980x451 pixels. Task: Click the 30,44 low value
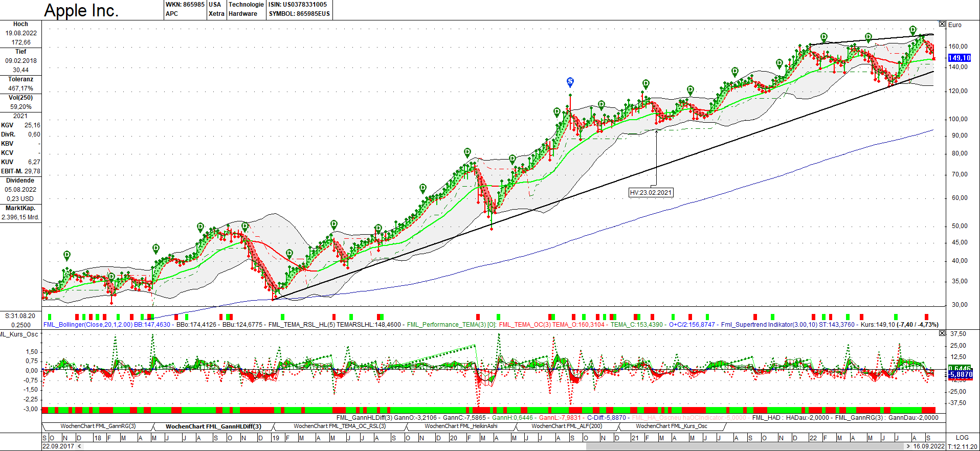click(21, 70)
